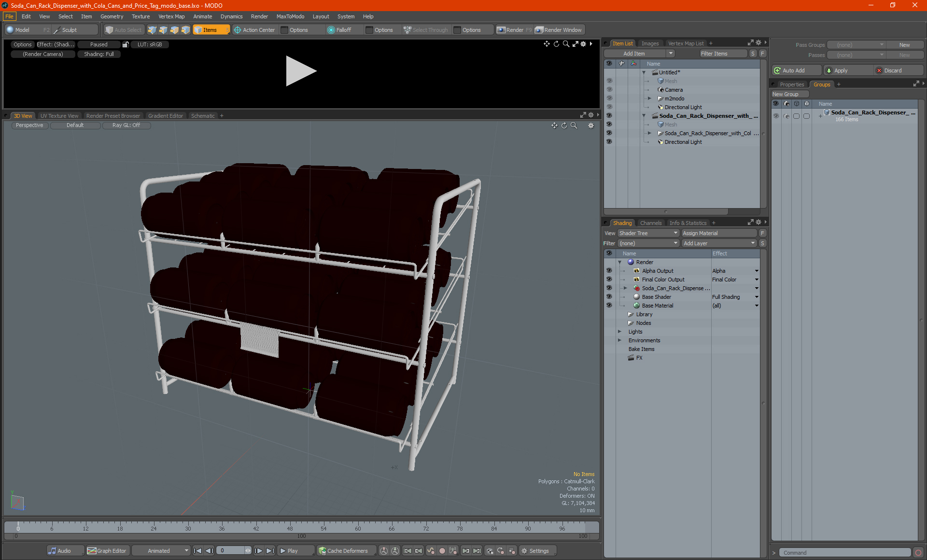927x560 pixels.
Task: Open the Geometry menu
Action: tap(112, 16)
